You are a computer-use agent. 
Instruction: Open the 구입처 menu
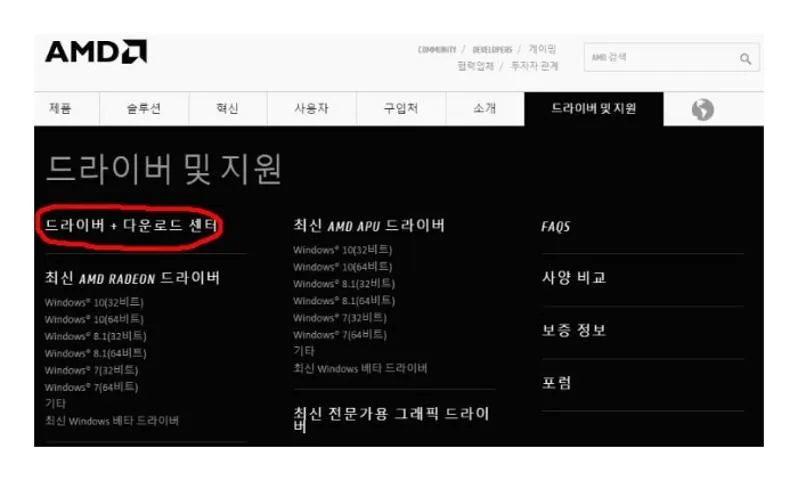[401, 108]
